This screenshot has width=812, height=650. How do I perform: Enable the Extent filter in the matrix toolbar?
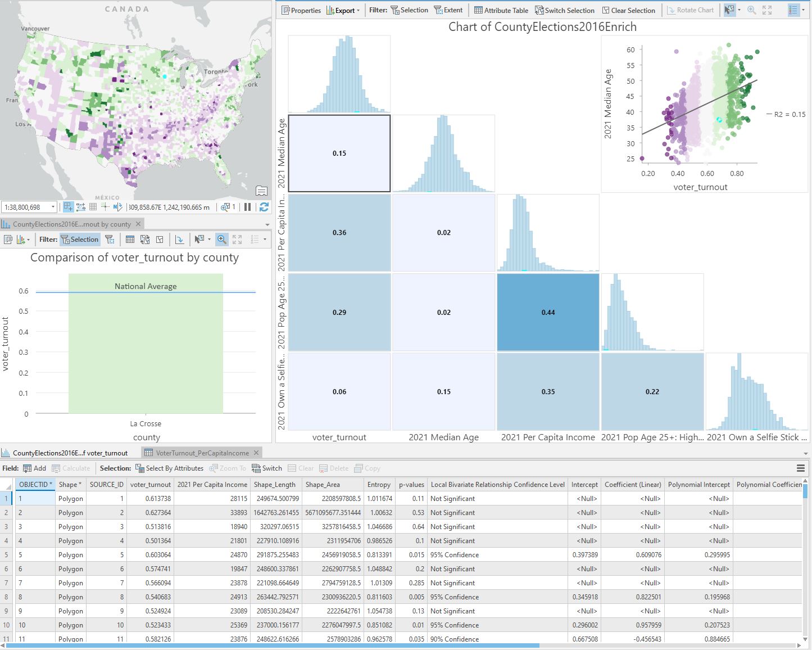[448, 10]
